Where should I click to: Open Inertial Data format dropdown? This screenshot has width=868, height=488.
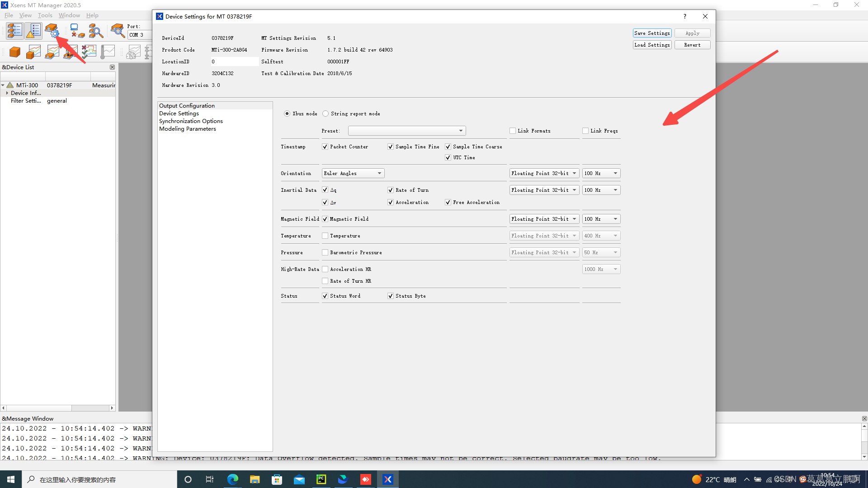[x=544, y=190]
